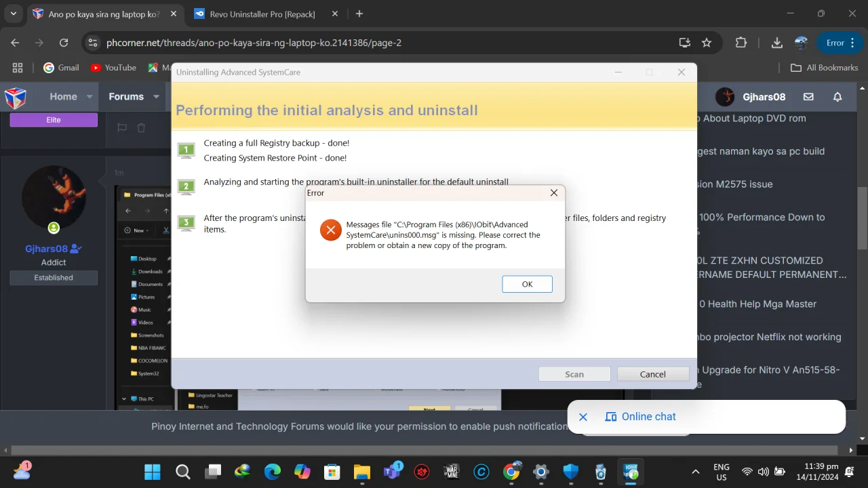Open forum alerts bell icon

[x=837, y=97]
